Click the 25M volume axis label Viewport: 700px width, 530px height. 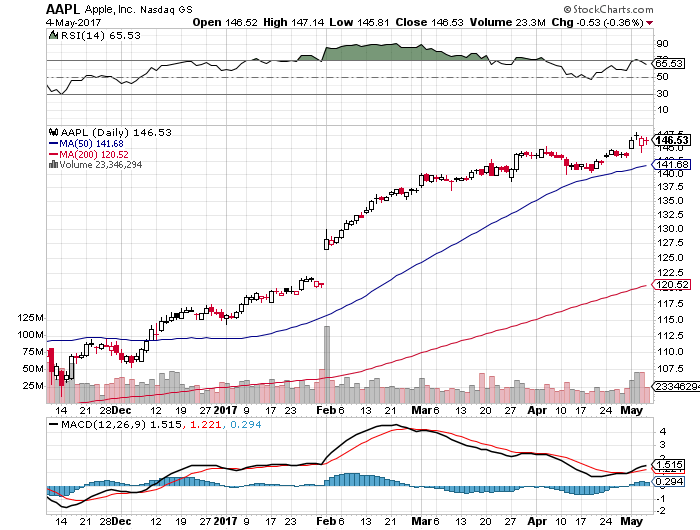coord(33,385)
